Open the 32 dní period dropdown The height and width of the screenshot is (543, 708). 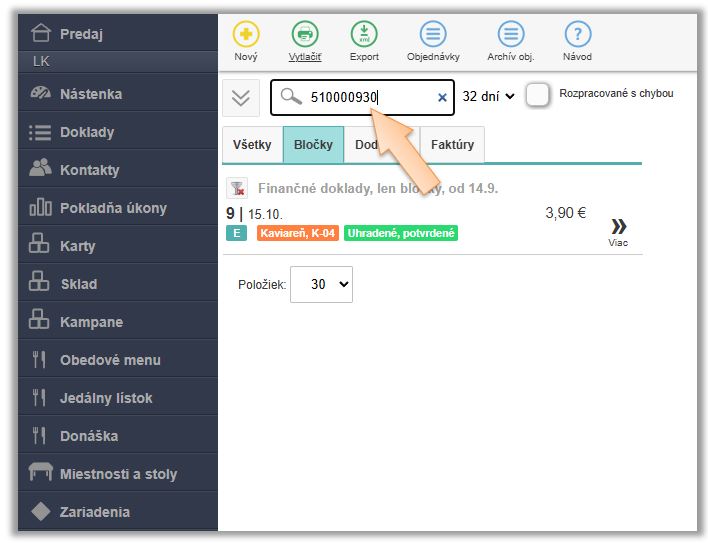point(488,97)
